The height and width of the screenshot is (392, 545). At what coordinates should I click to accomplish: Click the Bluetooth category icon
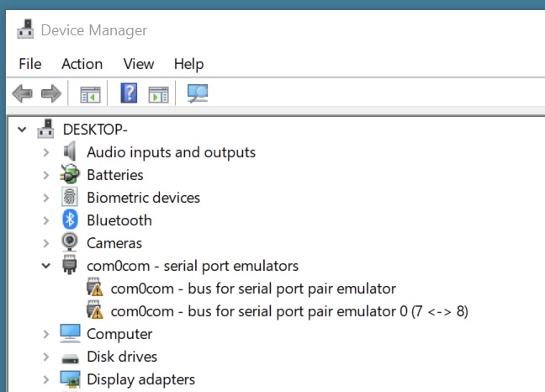click(x=71, y=220)
